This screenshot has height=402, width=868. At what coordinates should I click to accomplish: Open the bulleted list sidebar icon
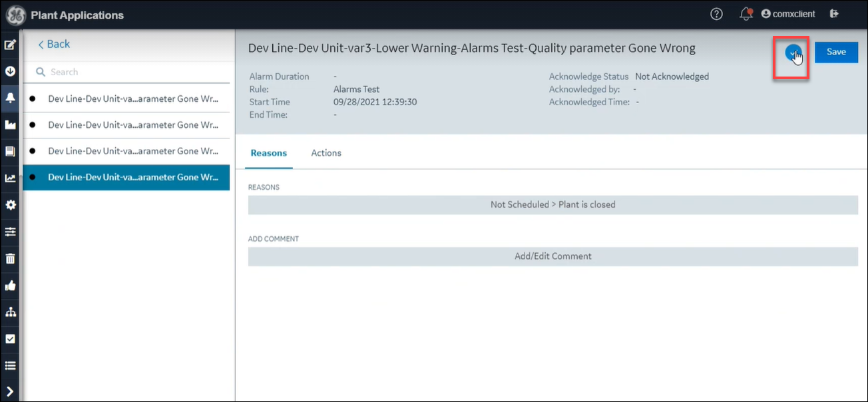pos(10,365)
